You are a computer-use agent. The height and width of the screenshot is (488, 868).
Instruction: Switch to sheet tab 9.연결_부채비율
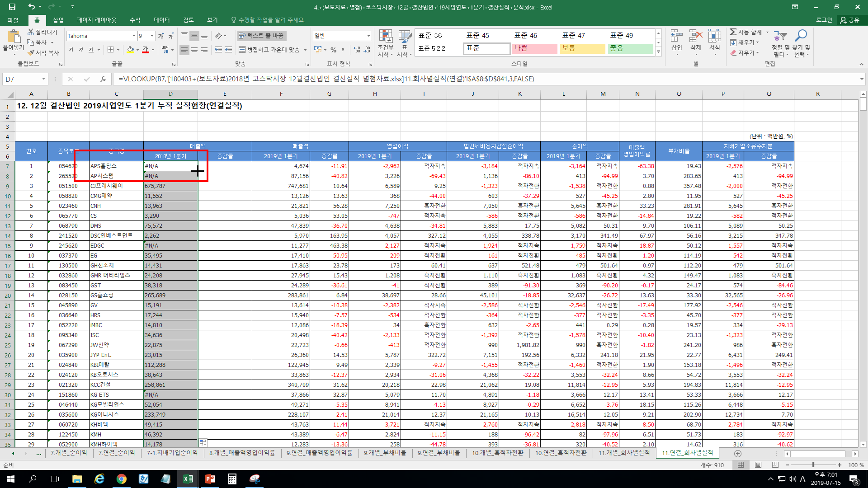pyautogui.click(x=439, y=453)
